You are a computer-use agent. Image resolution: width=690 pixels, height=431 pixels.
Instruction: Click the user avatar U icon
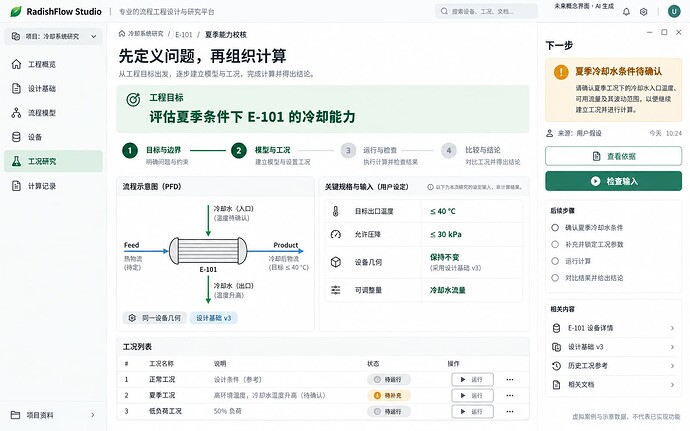pyautogui.click(x=674, y=11)
